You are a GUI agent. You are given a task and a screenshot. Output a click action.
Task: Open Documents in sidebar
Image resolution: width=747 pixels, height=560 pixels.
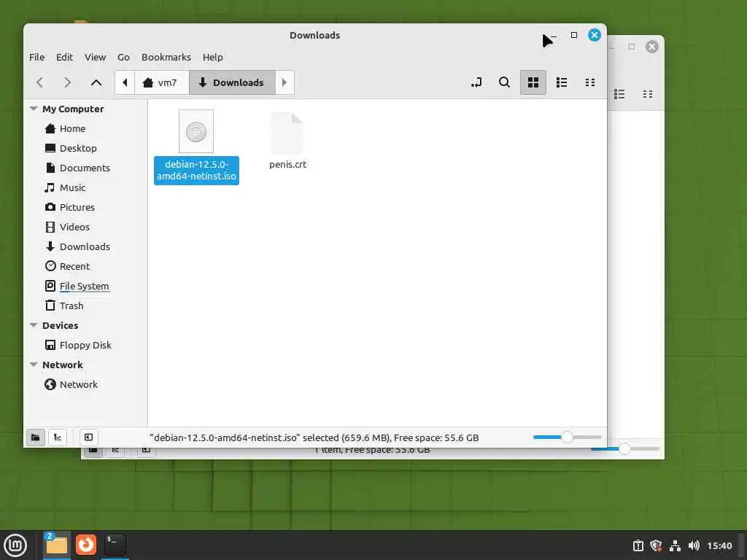click(86, 168)
